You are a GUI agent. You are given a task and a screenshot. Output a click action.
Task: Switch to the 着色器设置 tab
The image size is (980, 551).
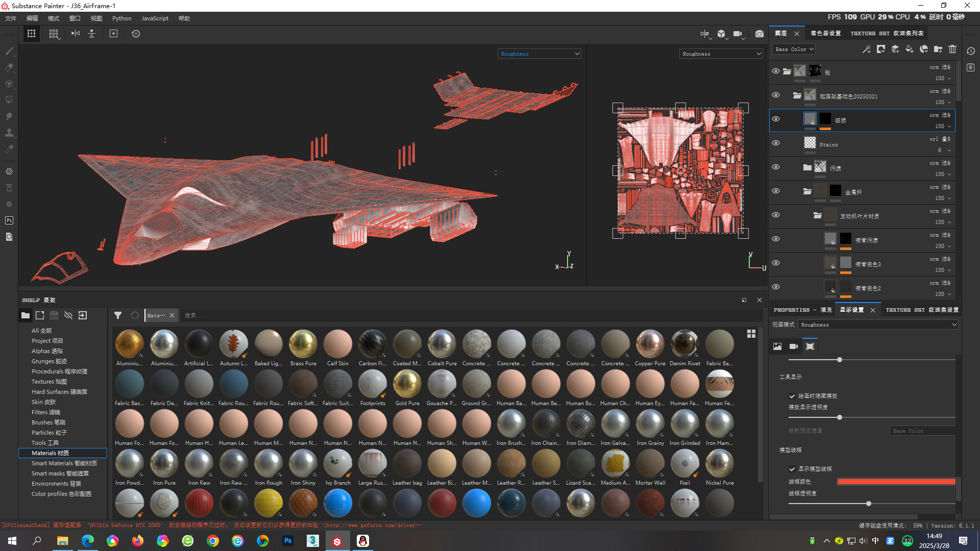(825, 33)
